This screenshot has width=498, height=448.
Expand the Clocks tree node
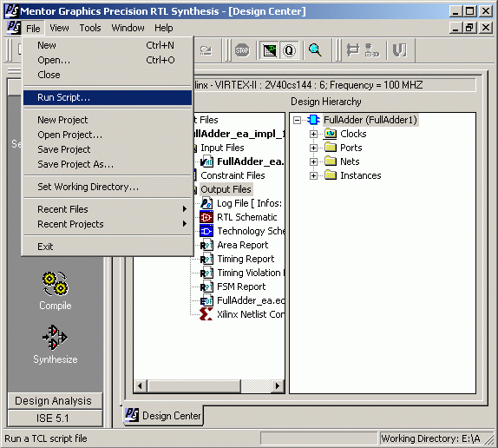(313, 134)
